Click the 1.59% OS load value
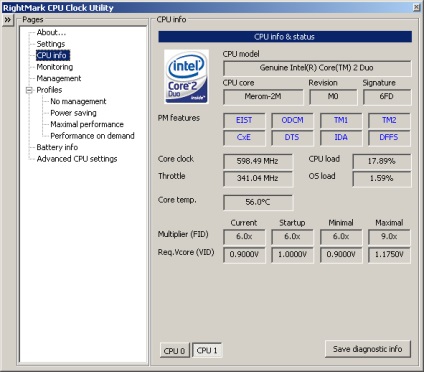The height and width of the screenshot is (372, 424). click(x=382, y=179)
